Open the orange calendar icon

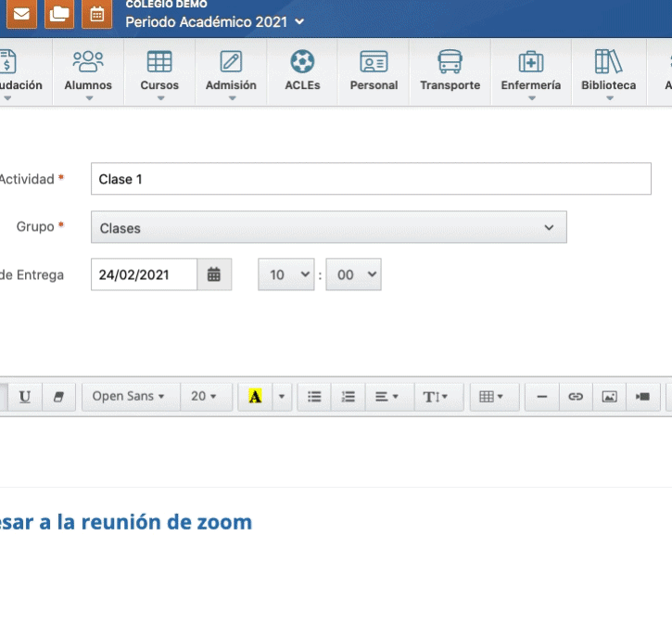click(95, 15)
